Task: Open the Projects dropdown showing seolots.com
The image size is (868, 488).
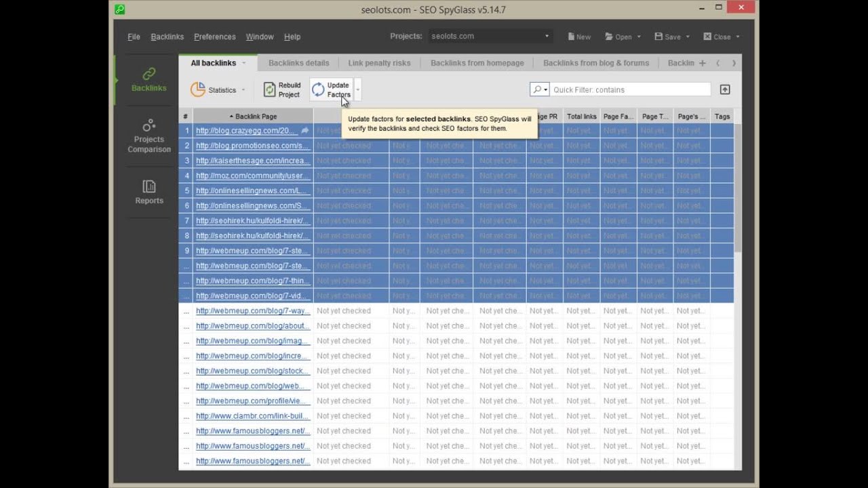Action: point(490,36)
